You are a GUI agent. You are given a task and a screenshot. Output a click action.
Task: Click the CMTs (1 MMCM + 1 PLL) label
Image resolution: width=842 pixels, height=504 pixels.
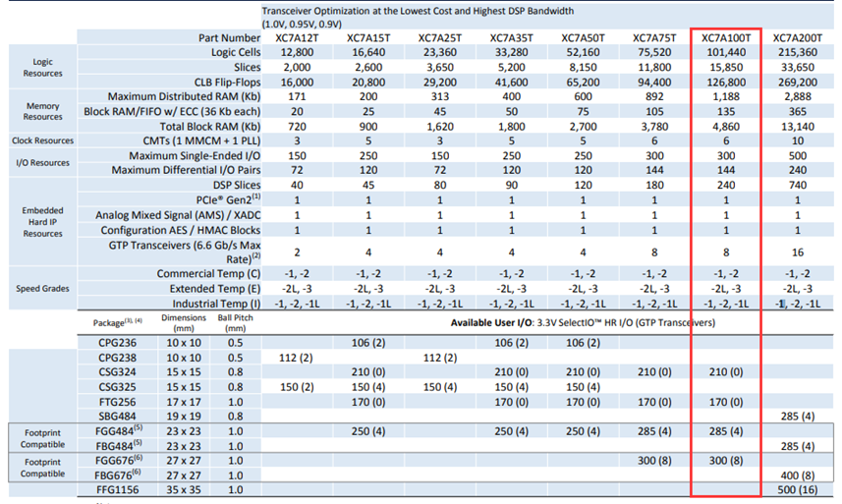click(201, 140)
